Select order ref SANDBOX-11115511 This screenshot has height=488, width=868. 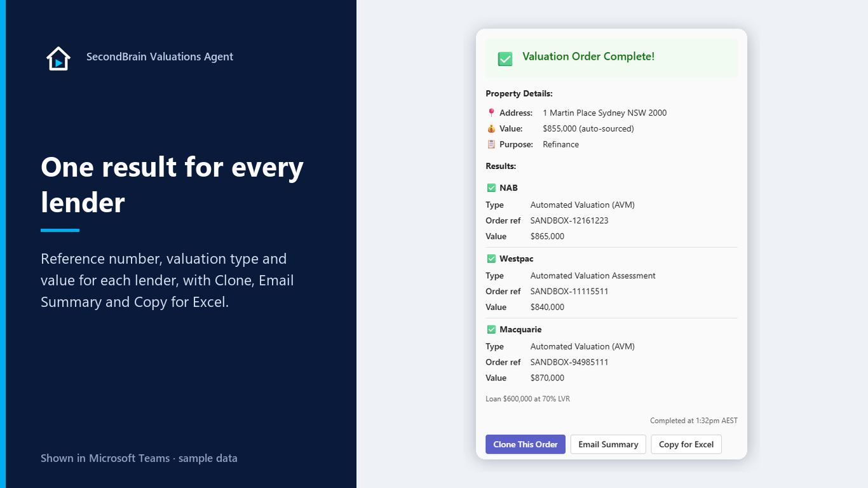point(569,292)
